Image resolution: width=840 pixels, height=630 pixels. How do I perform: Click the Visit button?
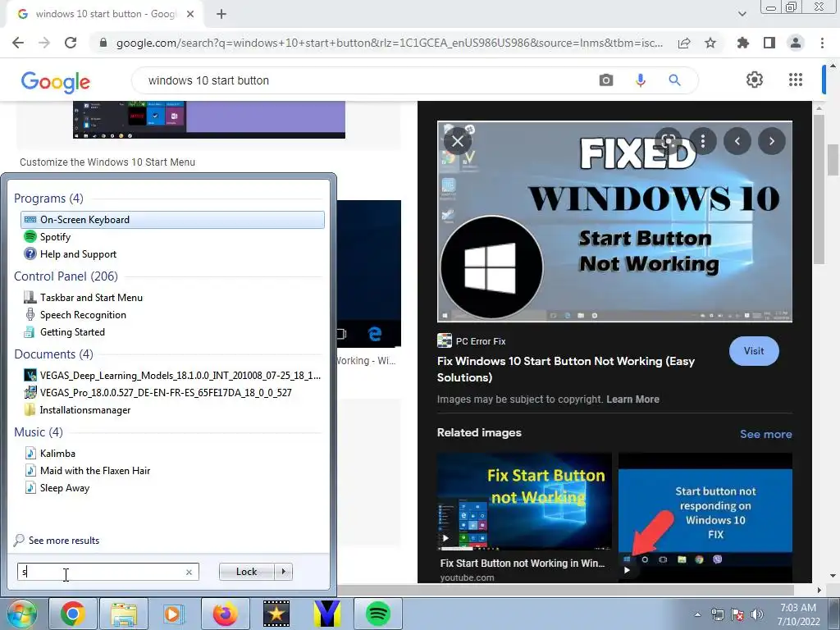(754, 351)
